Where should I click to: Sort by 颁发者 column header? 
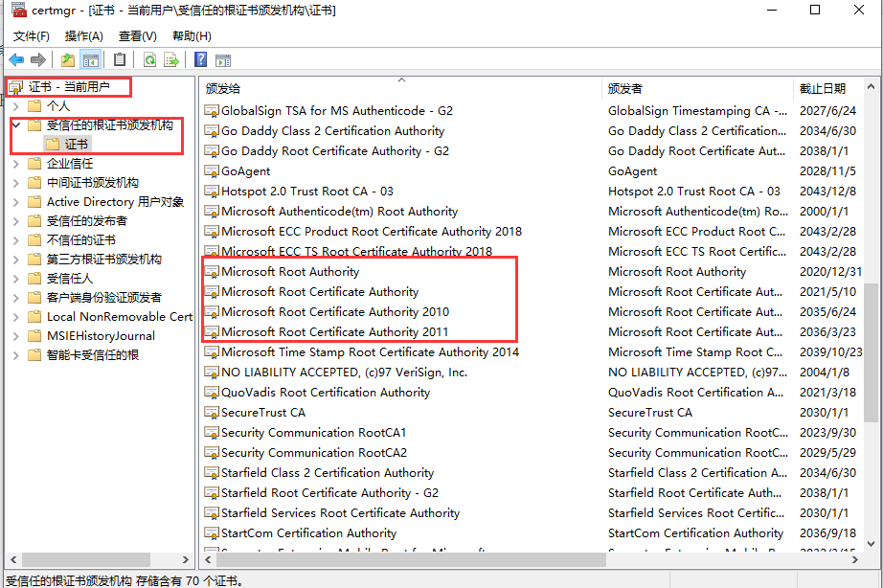pyautogui.click(x=697, y=88)
